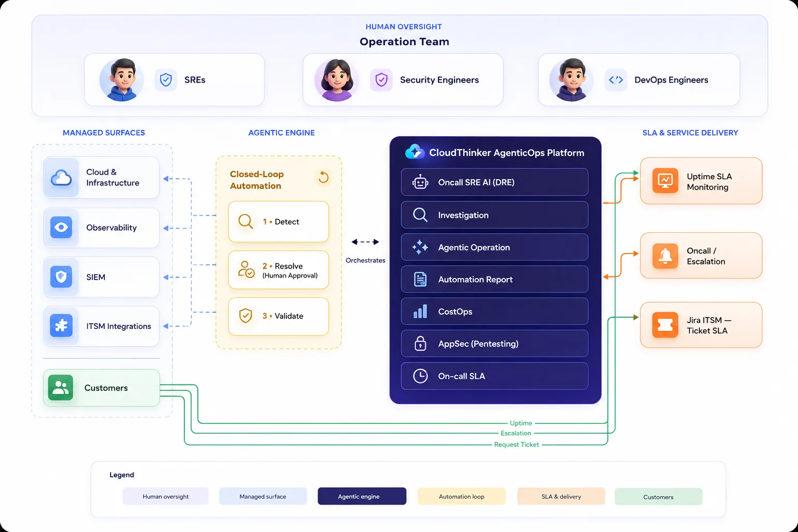Click the On-call SLA clock icon
The image size is (798, 532).
coord(420,376)
